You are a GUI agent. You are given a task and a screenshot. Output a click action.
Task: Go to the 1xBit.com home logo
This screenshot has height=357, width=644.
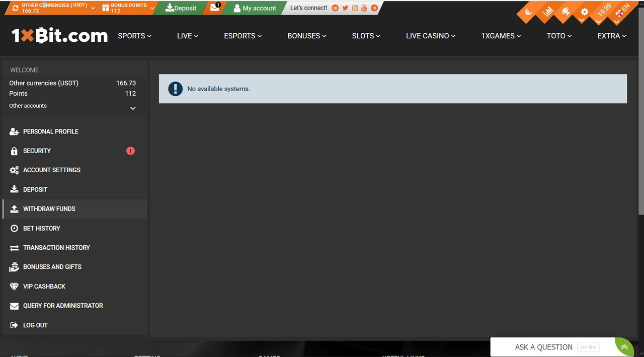coord(59,36)
